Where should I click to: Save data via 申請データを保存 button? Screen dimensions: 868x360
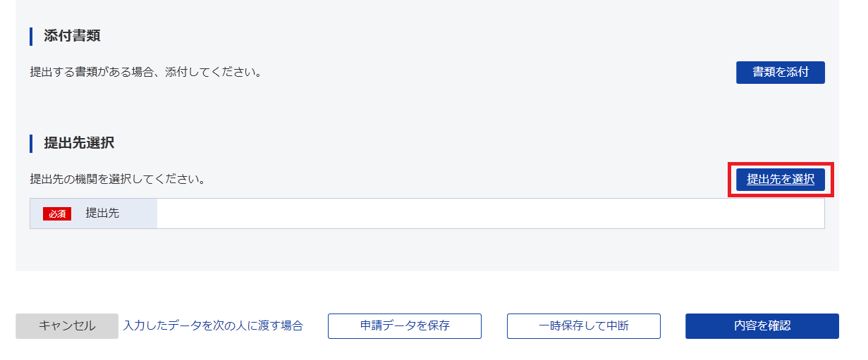(405, 326)
